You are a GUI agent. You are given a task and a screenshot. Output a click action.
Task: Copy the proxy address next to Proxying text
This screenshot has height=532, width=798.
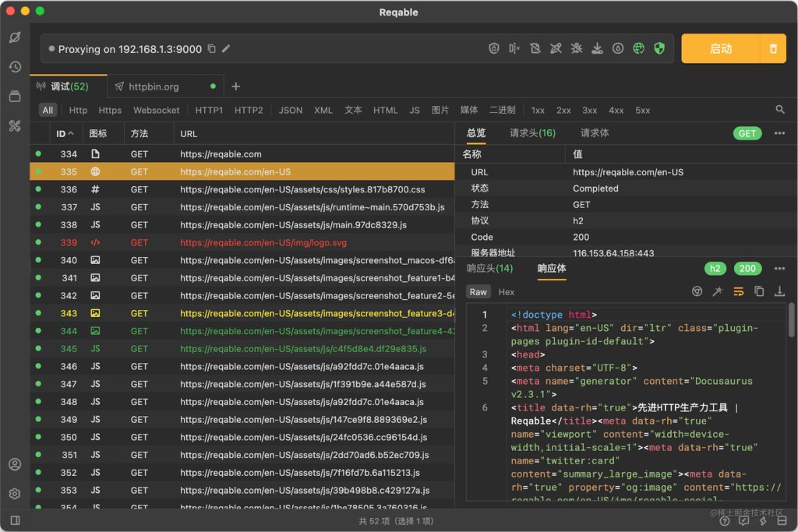click(211, 47)
